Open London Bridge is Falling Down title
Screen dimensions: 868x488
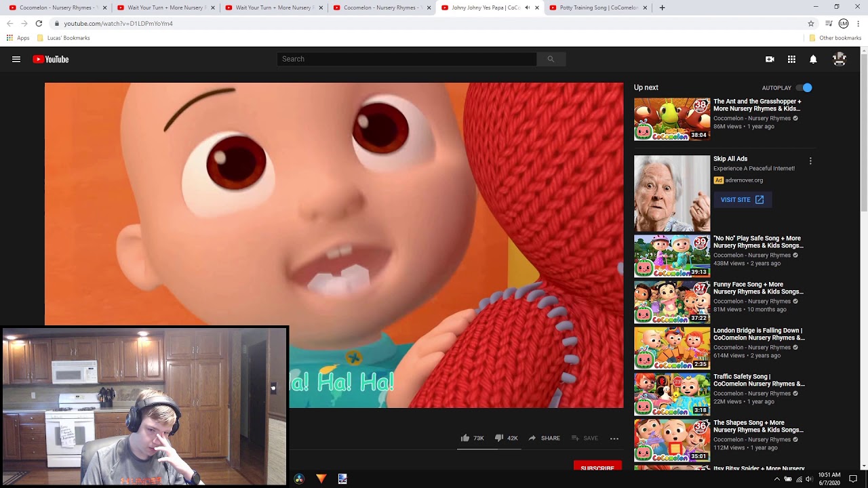click(759, 334)
